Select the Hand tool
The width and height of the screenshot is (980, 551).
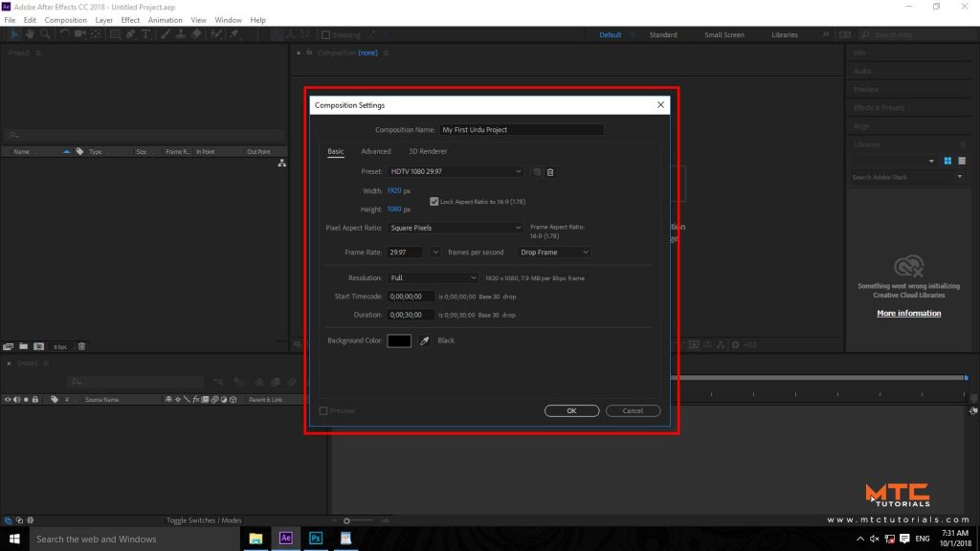(x=30, y=34)
